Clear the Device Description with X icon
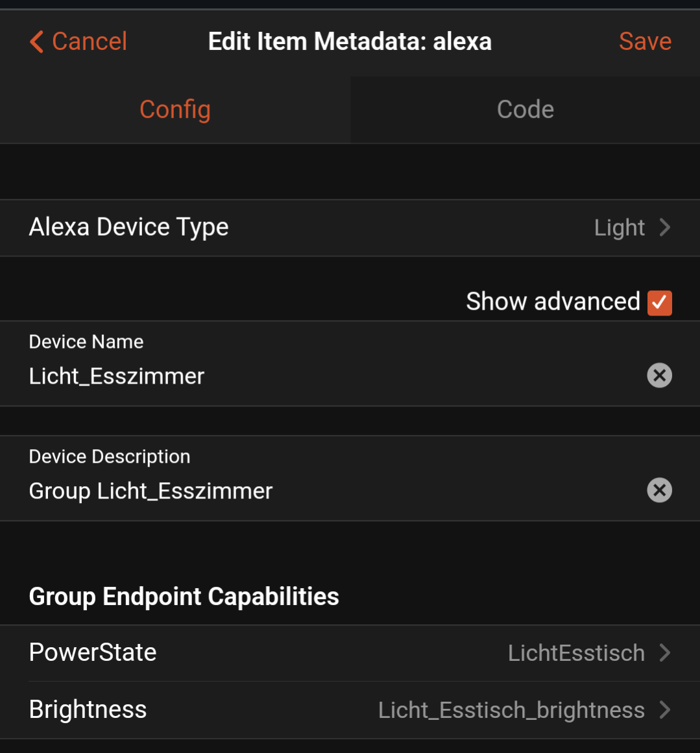The width and height of the screenshot is (700, 753). coord(659,490)
